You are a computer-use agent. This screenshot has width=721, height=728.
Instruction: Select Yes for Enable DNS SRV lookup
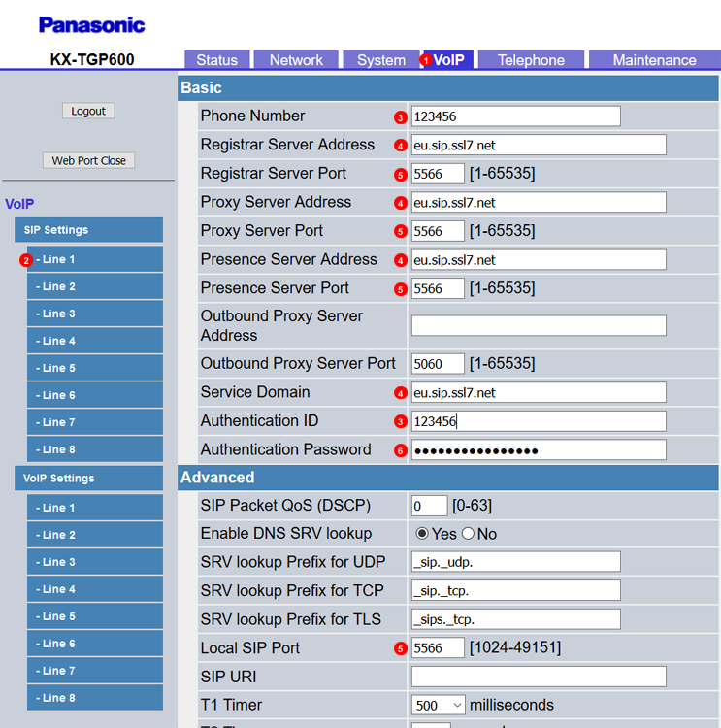[x=421, y=534]
